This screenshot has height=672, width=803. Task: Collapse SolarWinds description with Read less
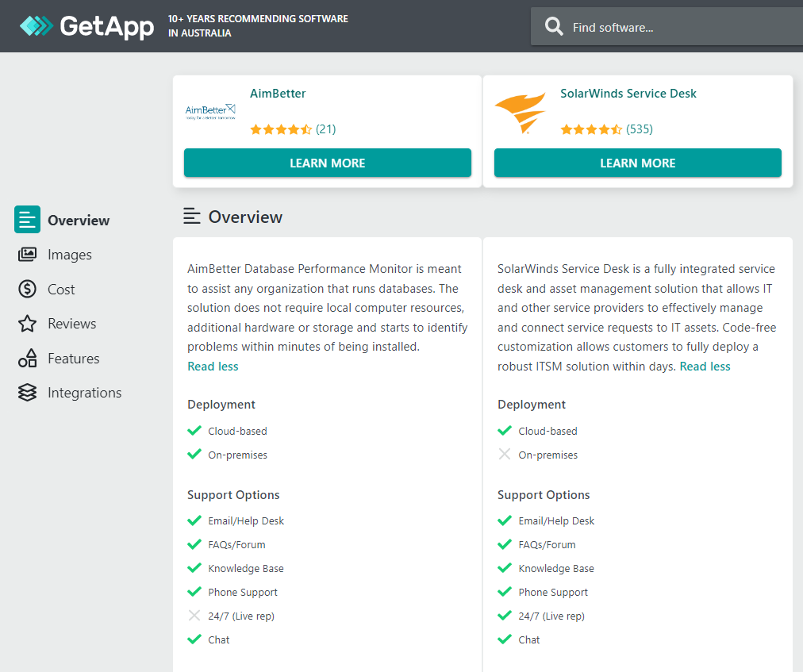[x=705, y=367]
